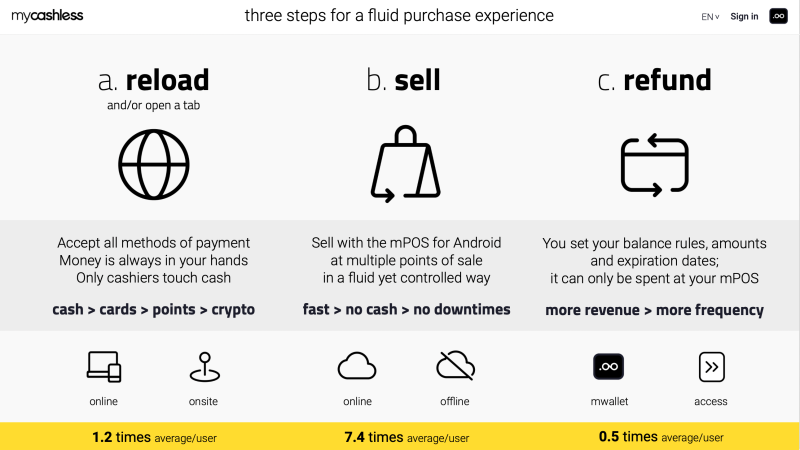Click the 'a. reload' heading
Viewport: 800px width, 450px height.
[x=154, y=80]
